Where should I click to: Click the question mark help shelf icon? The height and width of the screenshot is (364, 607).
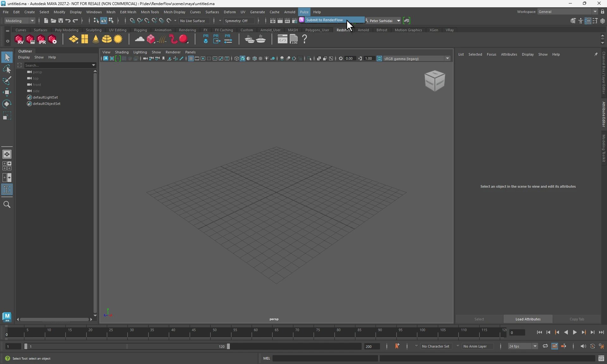(304, 39)
